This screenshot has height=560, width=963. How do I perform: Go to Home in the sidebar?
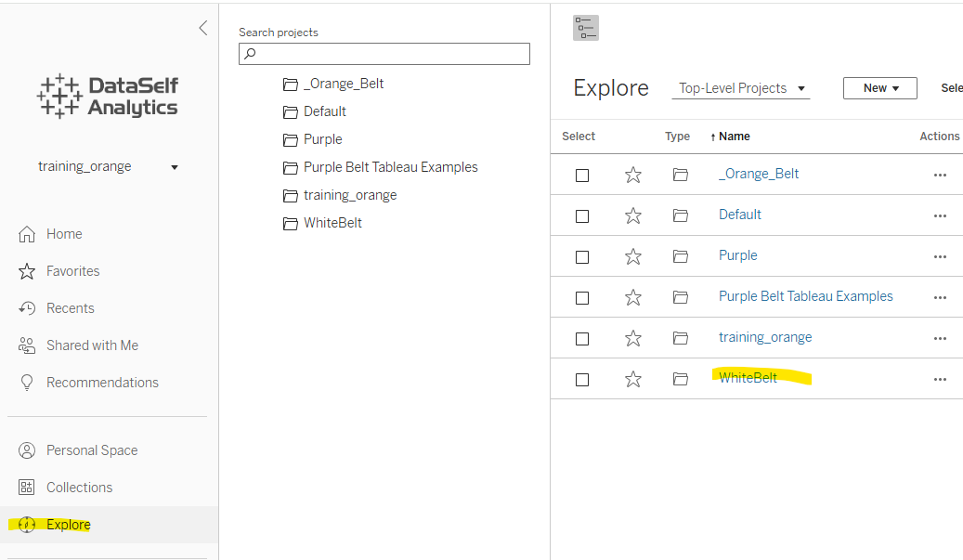tap(50, 234)
